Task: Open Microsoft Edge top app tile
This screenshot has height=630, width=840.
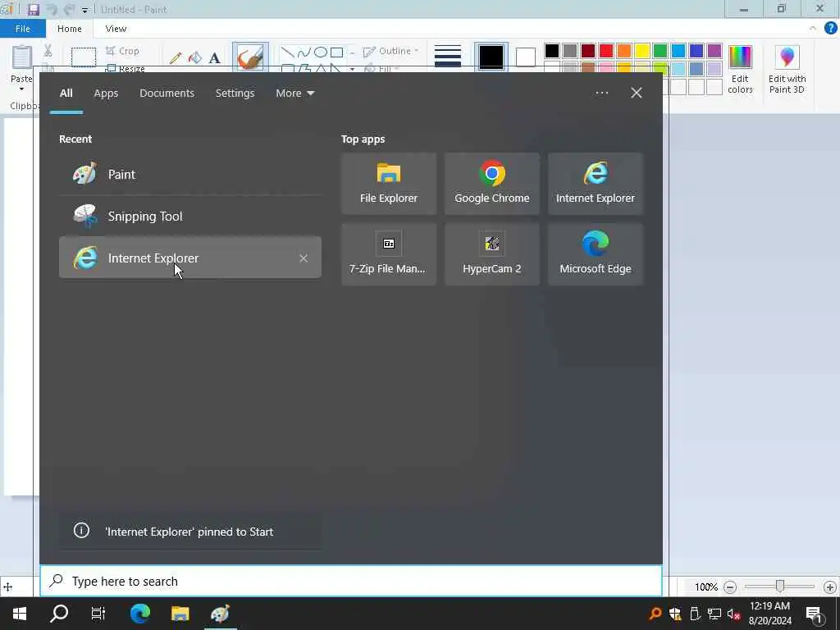Action: tap(596, 254)
